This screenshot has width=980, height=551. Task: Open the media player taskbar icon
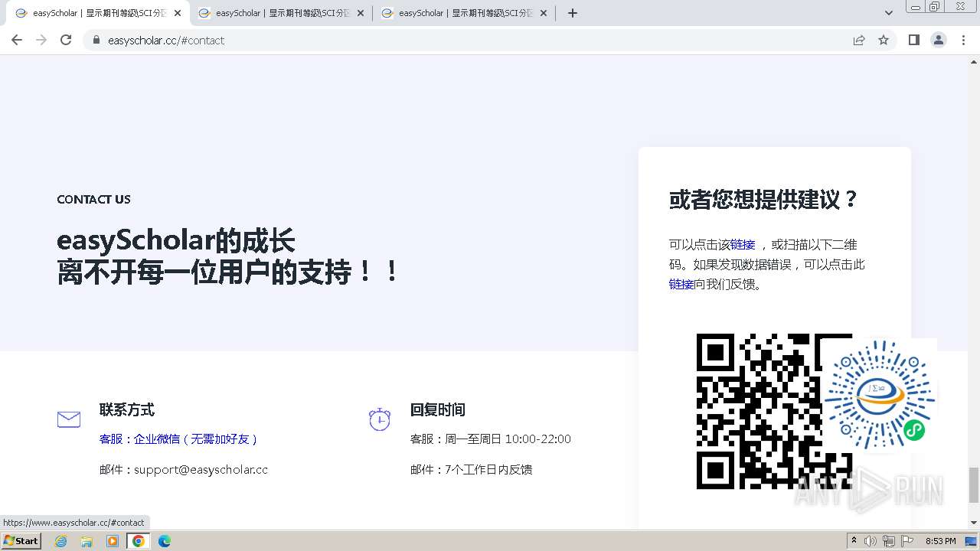point(113,541)
